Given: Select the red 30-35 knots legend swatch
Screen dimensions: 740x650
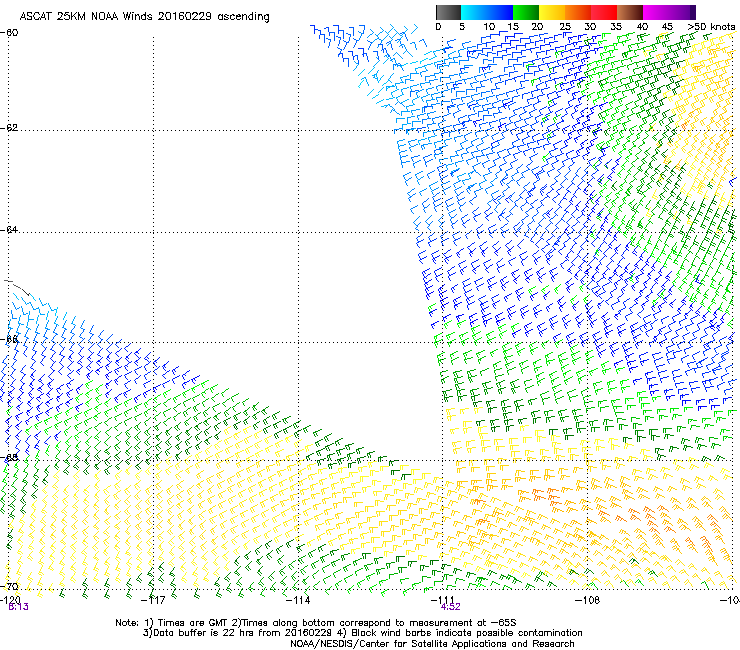Looking at the screenshot, I should pos(604,12).
